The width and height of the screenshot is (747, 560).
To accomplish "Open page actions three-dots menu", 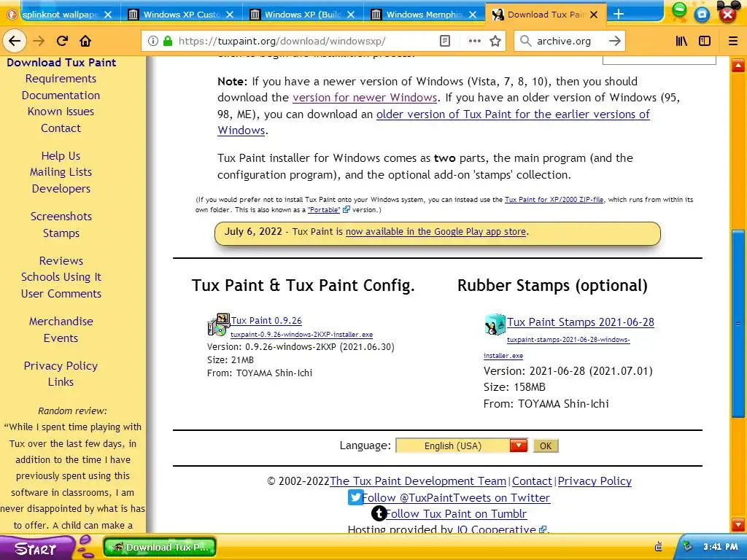I will point(474,41).
